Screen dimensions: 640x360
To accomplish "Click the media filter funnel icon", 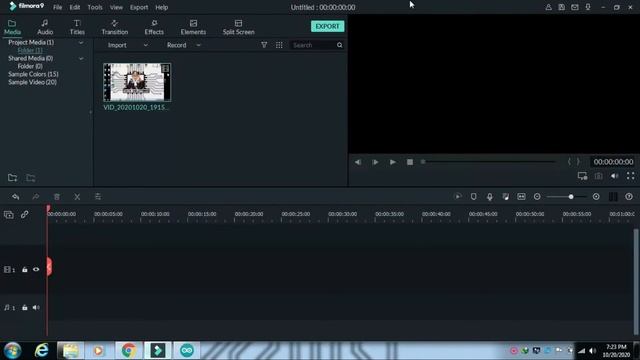I will (x=264, y=45).
